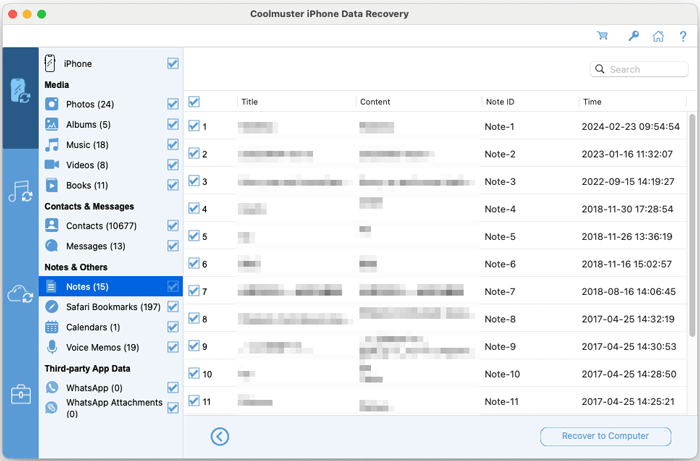Switch to iCloud recovery sidebar icon
The width and height of the screenshot is (700, 461).
click(19, 293)
